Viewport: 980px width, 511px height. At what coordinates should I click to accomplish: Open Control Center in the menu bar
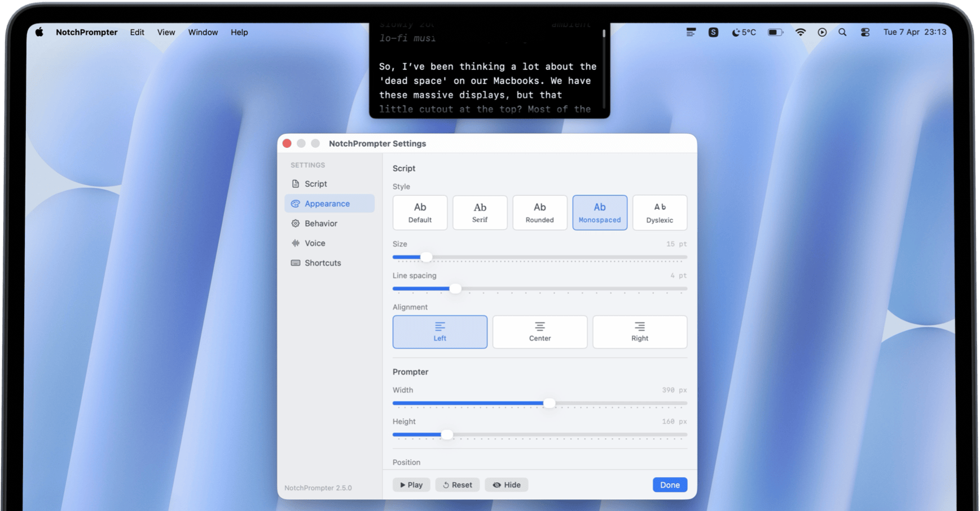click(x=865, y=32)
